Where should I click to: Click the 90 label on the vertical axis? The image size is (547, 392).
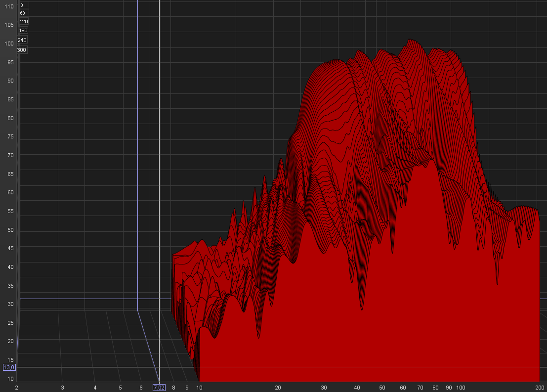click(10, 81)
